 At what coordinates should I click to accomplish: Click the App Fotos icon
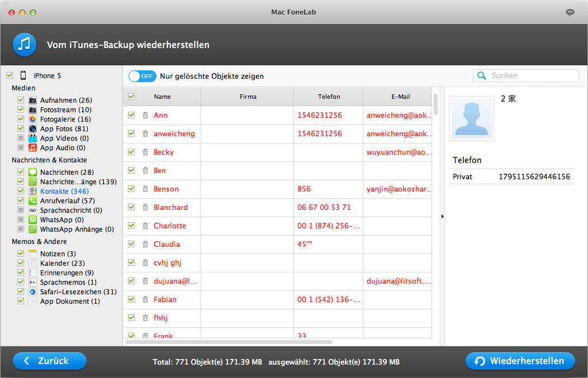[32, 128]
